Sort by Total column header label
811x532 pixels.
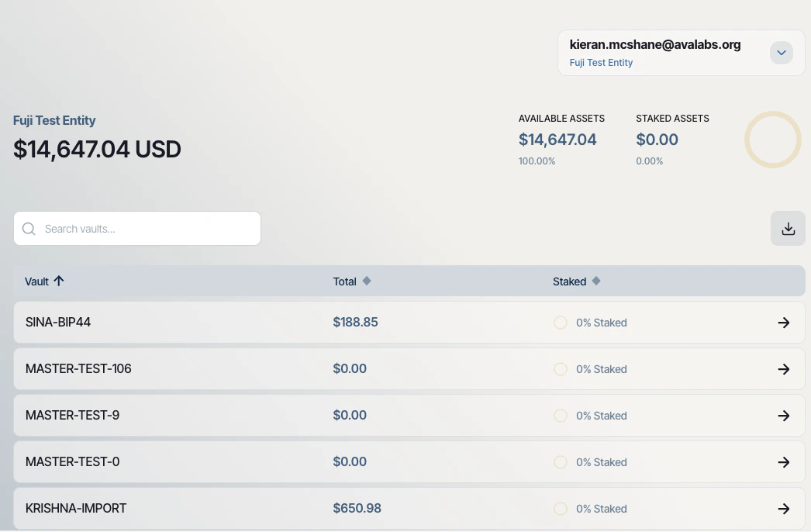tap(344, 282)
